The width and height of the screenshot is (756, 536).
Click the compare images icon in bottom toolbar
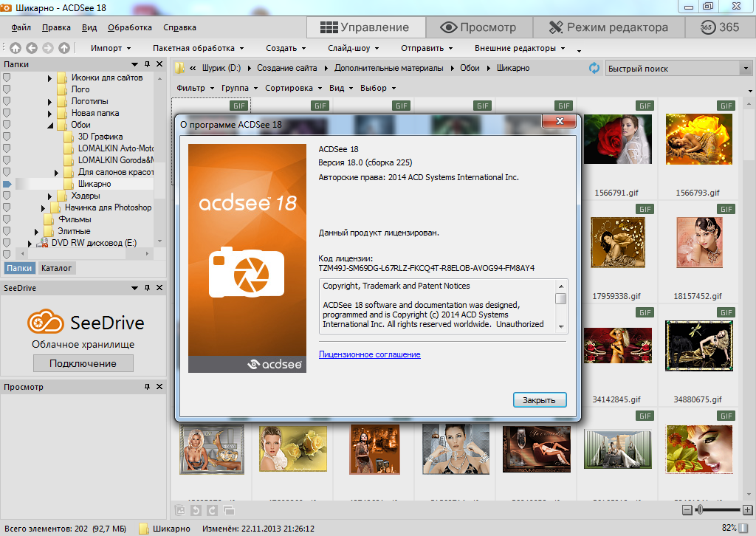229,510
